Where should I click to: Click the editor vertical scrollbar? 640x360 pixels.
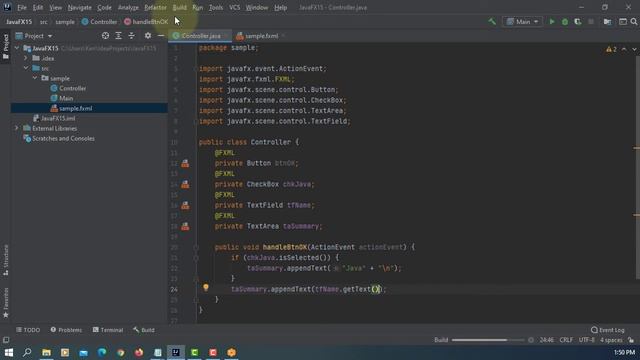click(637, 167)
